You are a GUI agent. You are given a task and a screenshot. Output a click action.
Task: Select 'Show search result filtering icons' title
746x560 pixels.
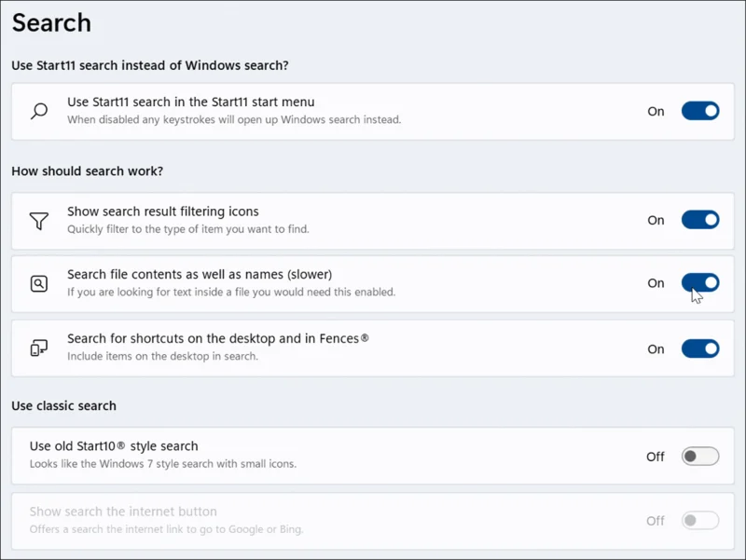tap(162, 212)
